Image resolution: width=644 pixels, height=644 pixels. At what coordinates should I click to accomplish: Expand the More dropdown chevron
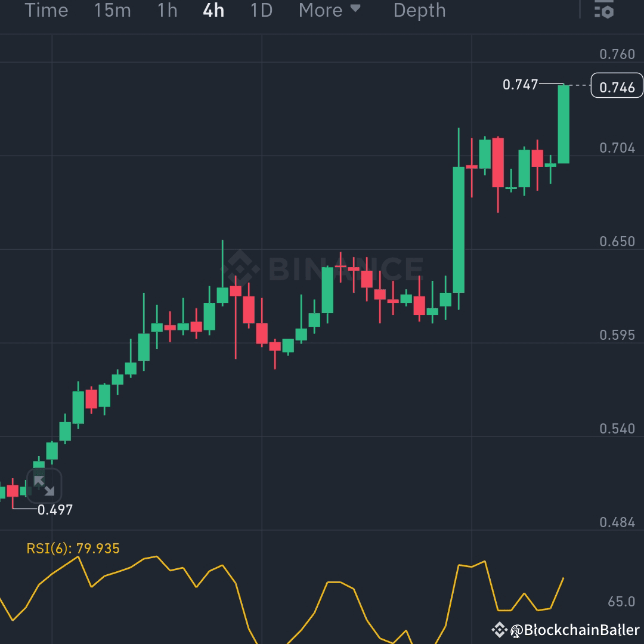click(x=355, y=10)
